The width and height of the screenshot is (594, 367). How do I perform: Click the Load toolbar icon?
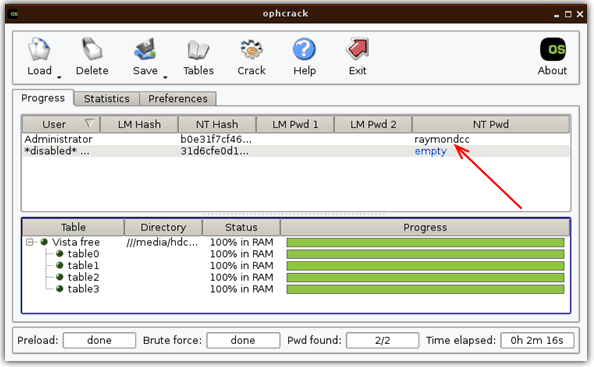pos(39,49)
